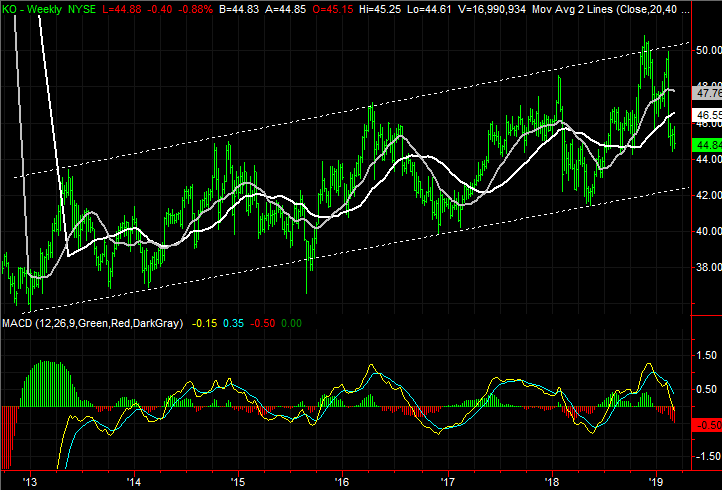Click the '19 year marker on time axis
Viewport: 722px width, 490px height.
coord(656,482)
